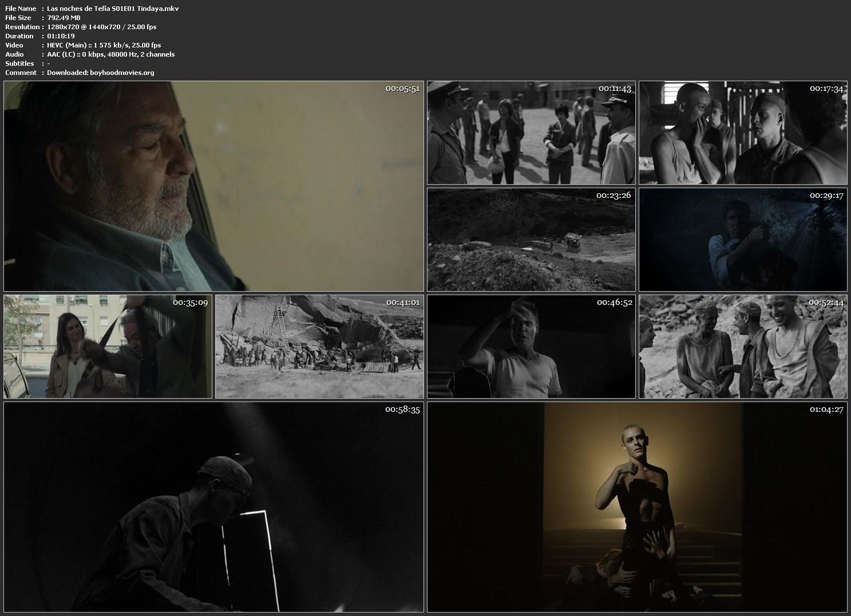The width and height of the screenshot is (851, 616).
Task: Select the video codec line starting 'HEVC (Main)'
Action: [x=104, y=45]
